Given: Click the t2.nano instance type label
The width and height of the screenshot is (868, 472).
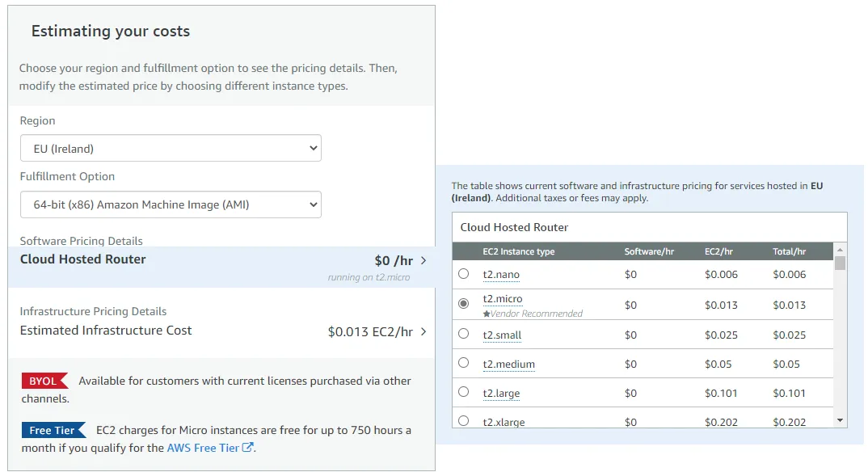Looking at the screenshot, I should tap(501, 275).
